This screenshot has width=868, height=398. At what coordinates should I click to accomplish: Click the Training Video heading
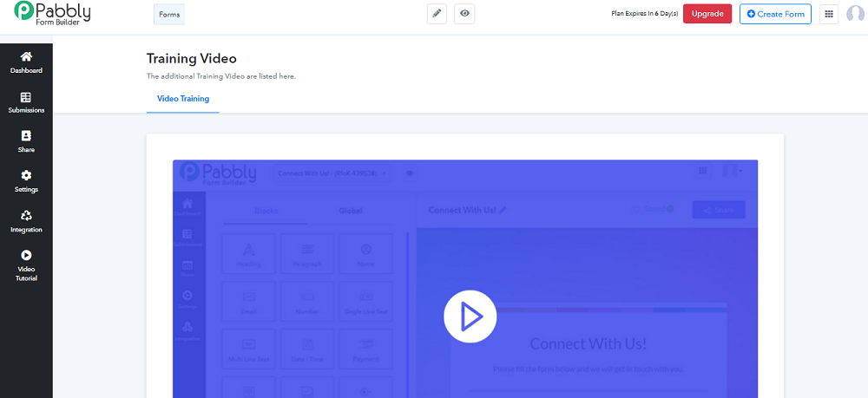coord(192,58)
